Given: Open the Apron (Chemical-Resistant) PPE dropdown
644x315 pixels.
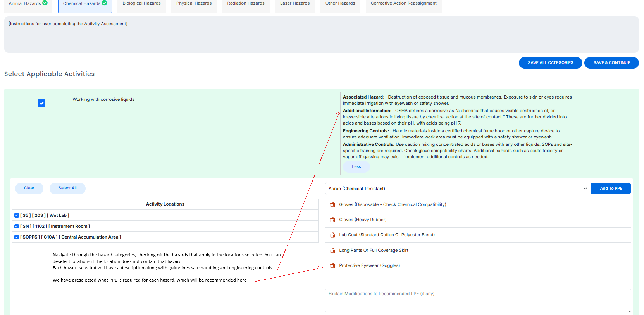Looking at the screenshot, I should point(458,189).
